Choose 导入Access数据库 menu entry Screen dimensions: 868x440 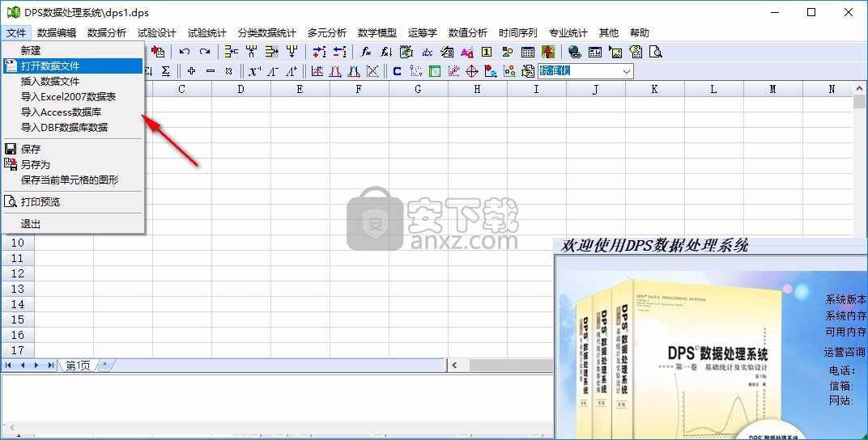[73, 112]
